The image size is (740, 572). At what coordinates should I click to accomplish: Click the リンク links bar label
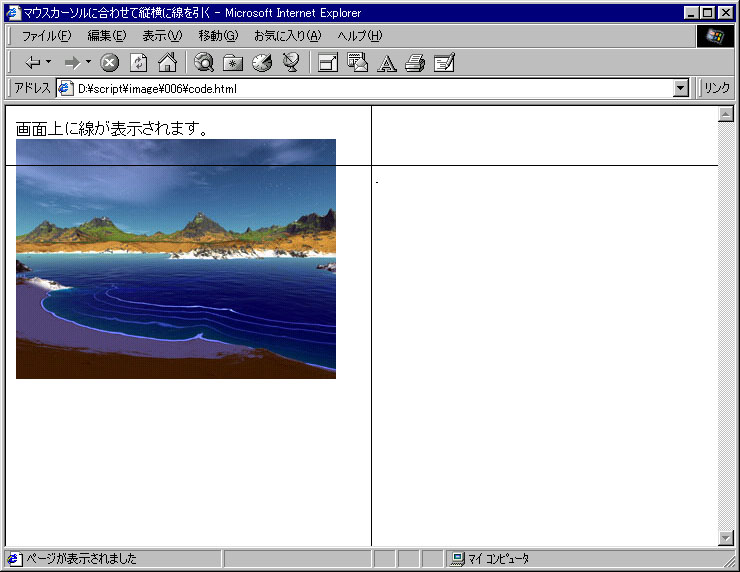717,88
